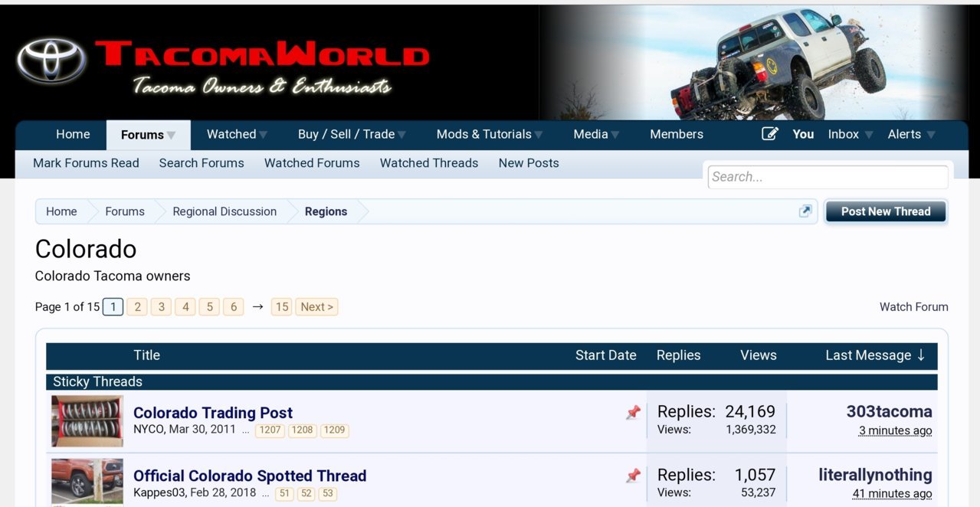Go to page 1209 of Colorado Trading Post
Image resolution: width=980 pixels, height=507 pixels.
pyautogui.click(x=334, y=430)
